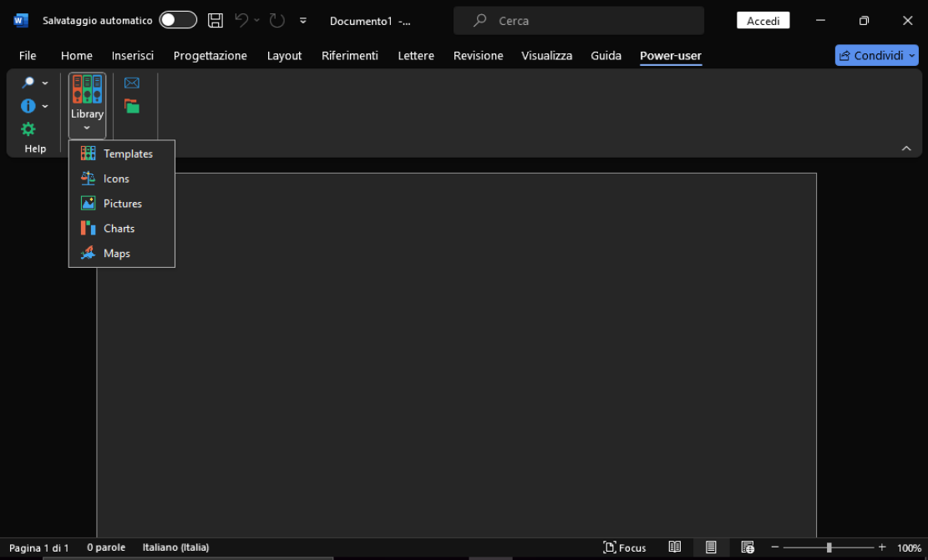Open Customize Quick Access Toolbar dropdown

tap(303, 20)
